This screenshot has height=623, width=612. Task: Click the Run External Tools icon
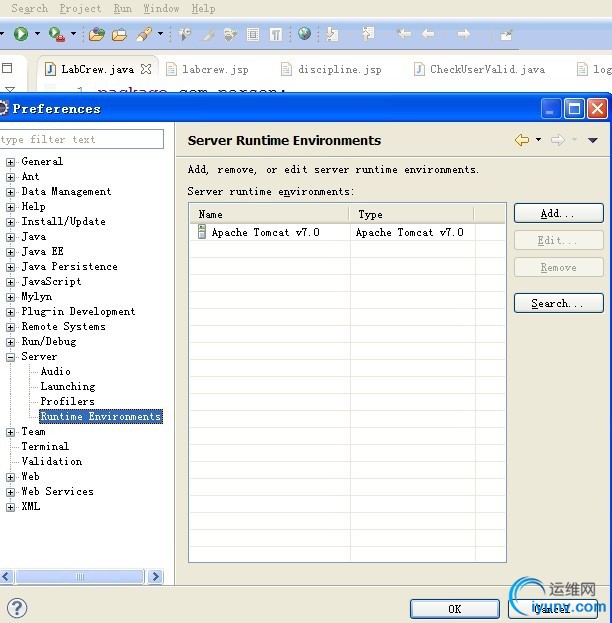tap(56, 34)
